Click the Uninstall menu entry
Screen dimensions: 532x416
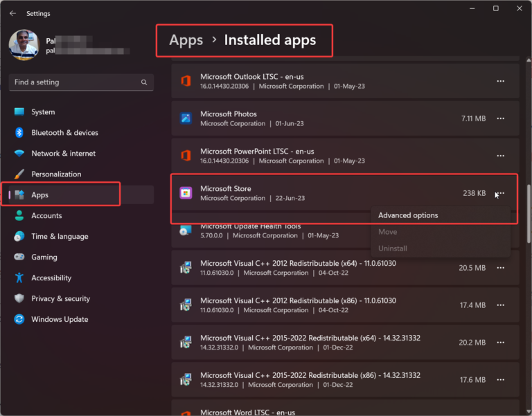pyautogui.click(x=441, y=248)
